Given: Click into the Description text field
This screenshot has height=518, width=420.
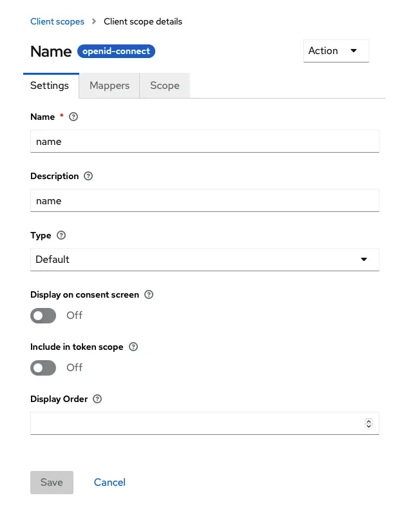Looking at the screenshot, I should [205, 200].
